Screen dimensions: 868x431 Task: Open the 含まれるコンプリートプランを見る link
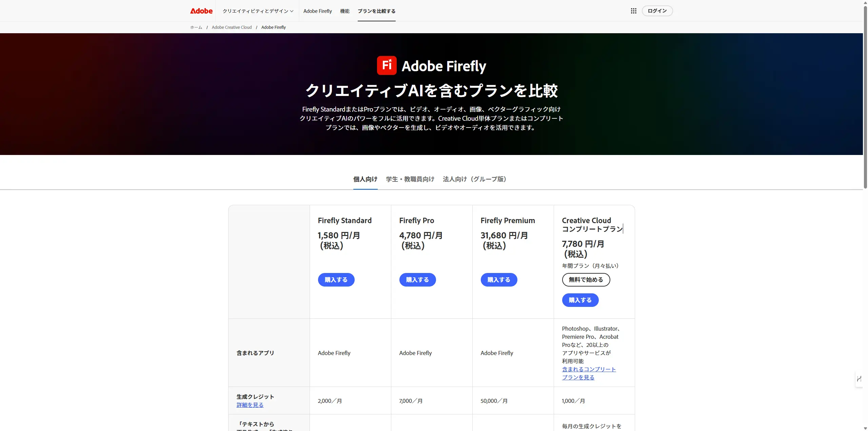[x=589, y=373]
